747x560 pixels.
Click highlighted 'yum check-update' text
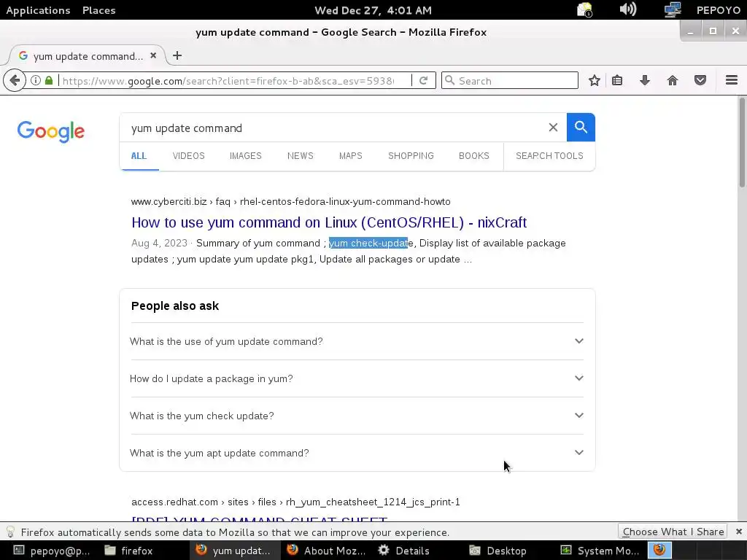[x=368, y=243]
